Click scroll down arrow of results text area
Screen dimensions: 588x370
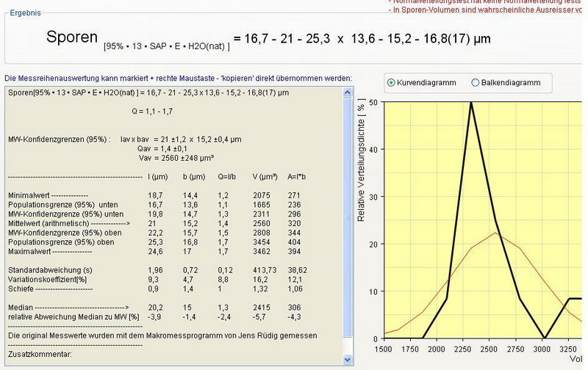pos(347,360)
